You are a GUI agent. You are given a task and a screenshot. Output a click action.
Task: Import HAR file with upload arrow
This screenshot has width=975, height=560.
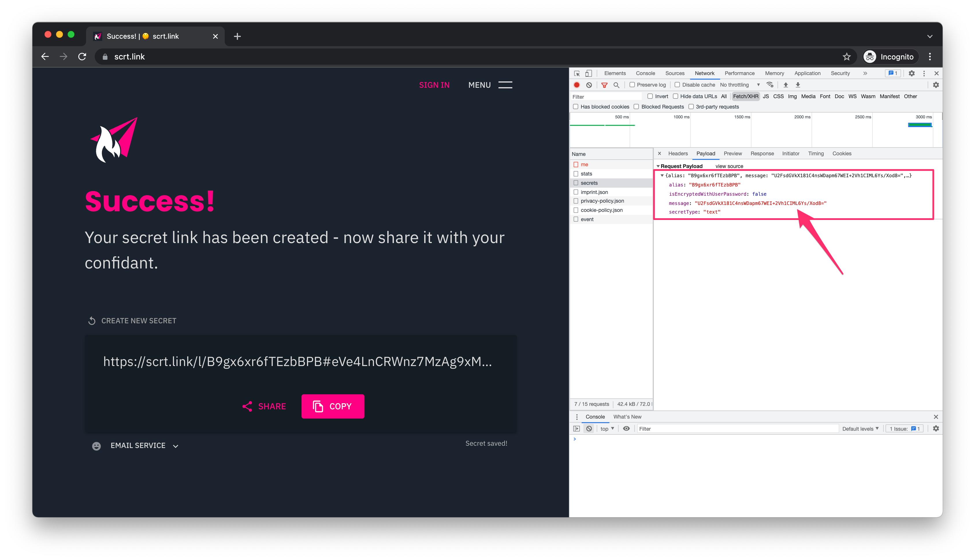pos(786,85)
